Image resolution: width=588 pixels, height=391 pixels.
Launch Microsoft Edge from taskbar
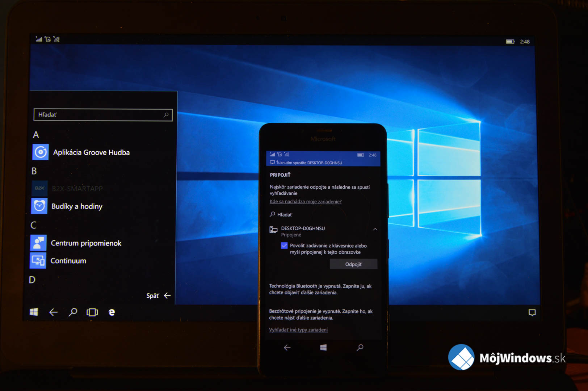tap(112, 312)
